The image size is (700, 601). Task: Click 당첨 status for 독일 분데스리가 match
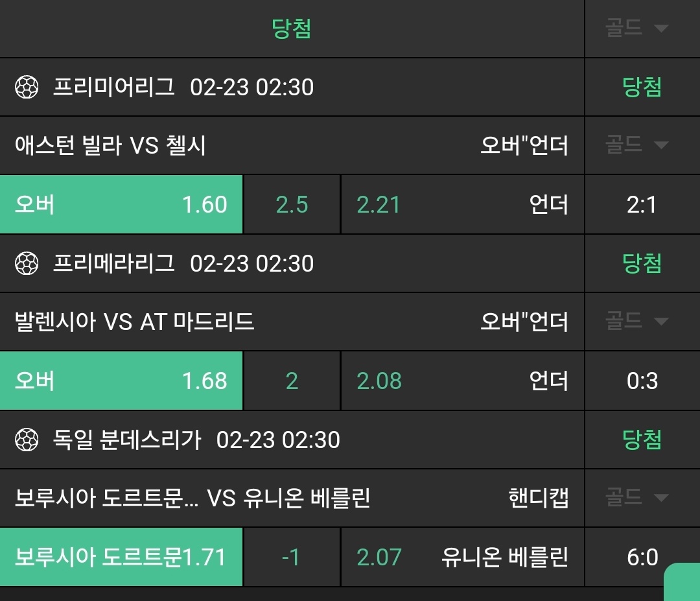pyautogui.click(x=642, y=440)
